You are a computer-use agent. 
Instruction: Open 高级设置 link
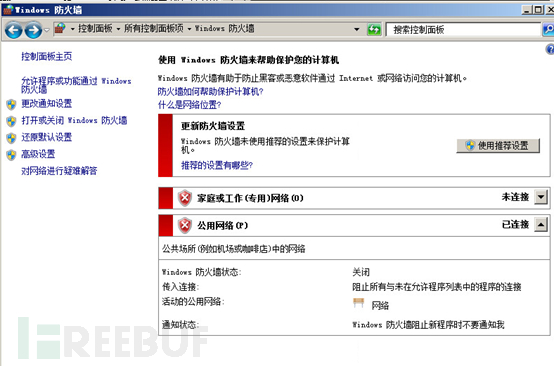pos(38,154)
